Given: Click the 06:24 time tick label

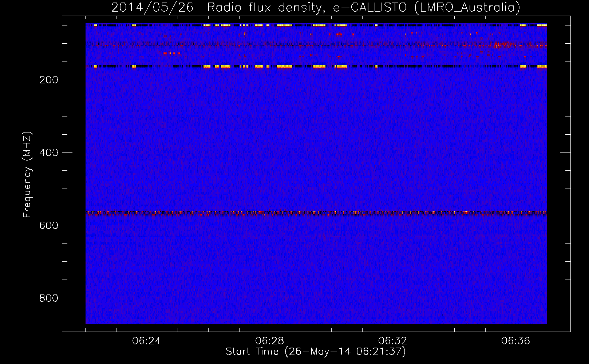Looking at the screenshot, I should 147,341.
